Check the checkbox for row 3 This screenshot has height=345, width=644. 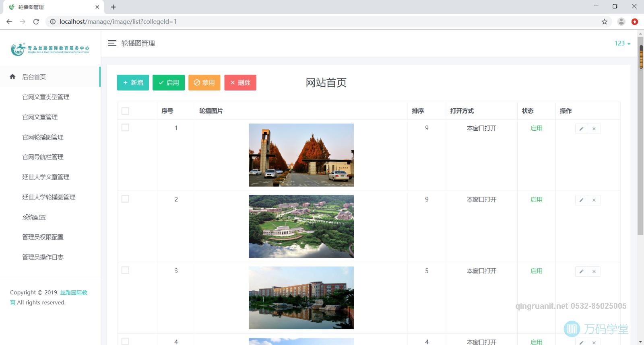click(125, 270)
